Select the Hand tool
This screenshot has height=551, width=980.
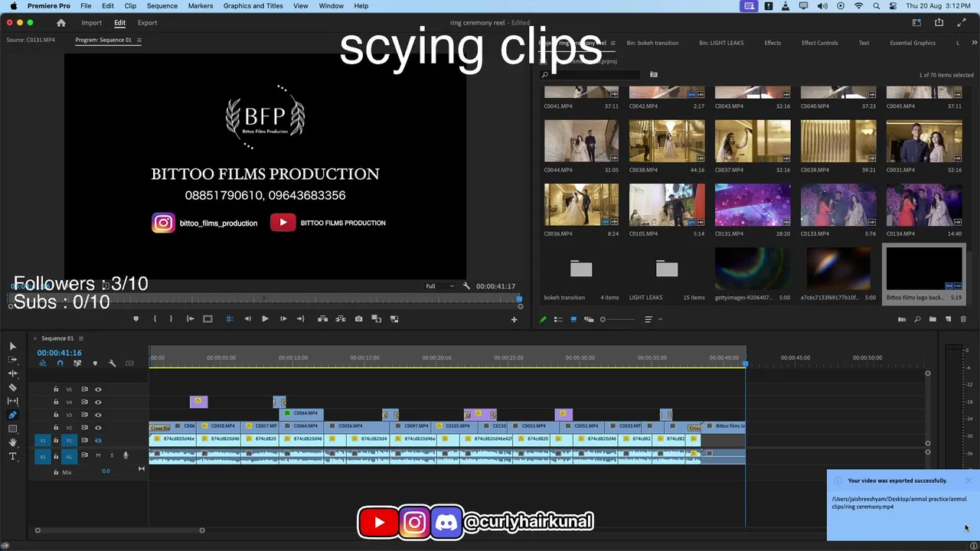(x=12, y=442)
